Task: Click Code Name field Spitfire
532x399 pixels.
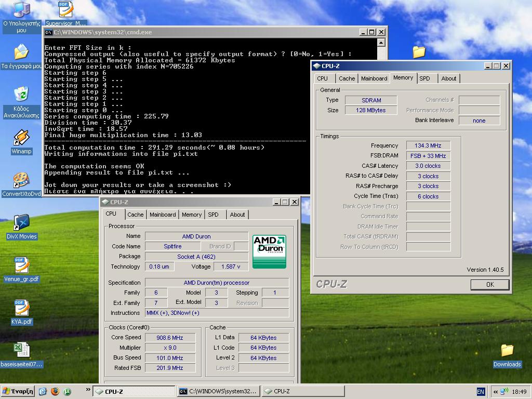Action: (172, 246)
